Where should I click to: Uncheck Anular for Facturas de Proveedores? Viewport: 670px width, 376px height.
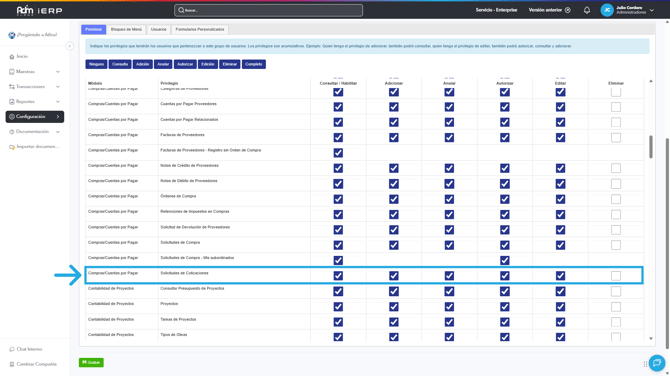[x=449, y=138]
